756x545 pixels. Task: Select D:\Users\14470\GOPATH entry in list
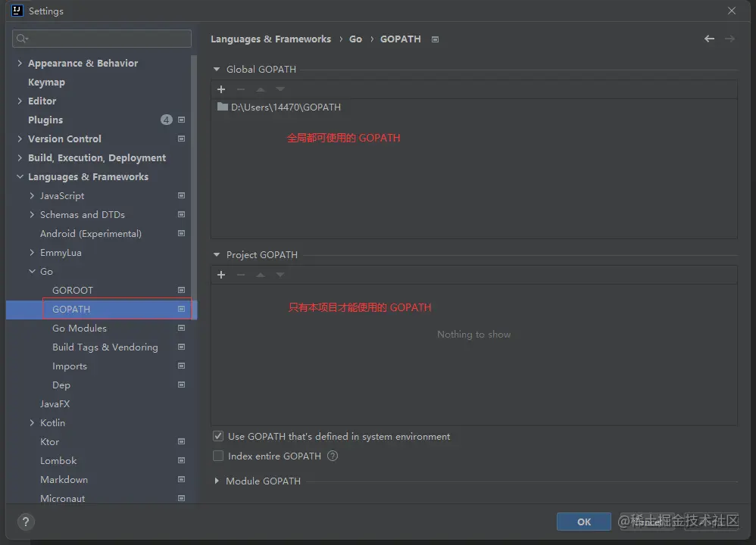[x=473, y=107]
